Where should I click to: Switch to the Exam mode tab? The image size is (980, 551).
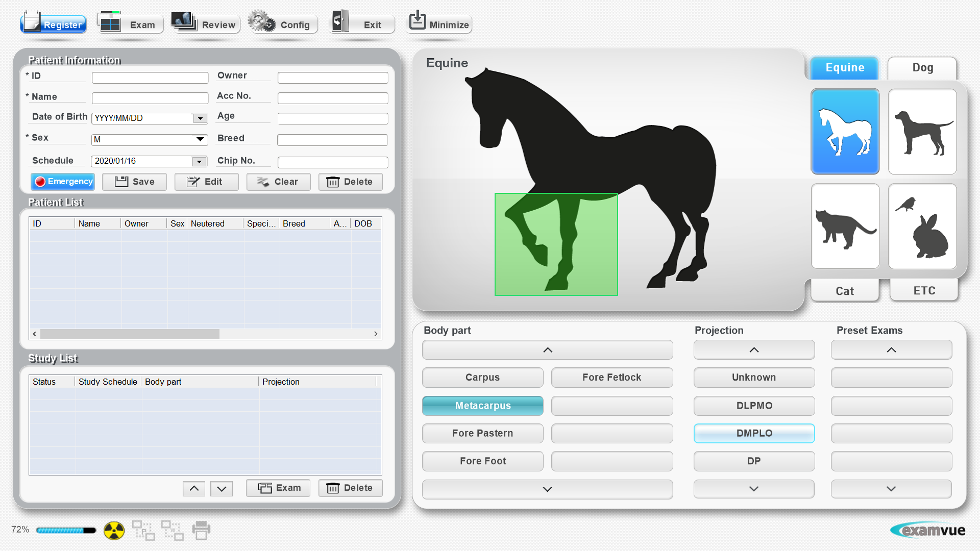pos(130,24)
